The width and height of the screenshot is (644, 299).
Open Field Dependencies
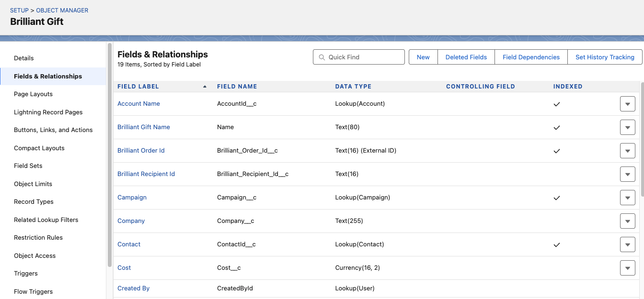click(531, 57)
